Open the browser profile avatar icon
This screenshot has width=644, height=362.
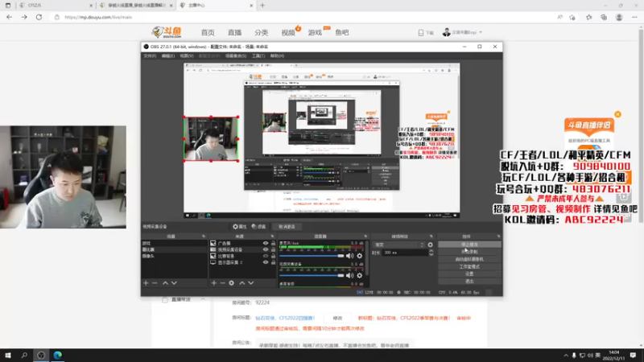tap(619, 17)
